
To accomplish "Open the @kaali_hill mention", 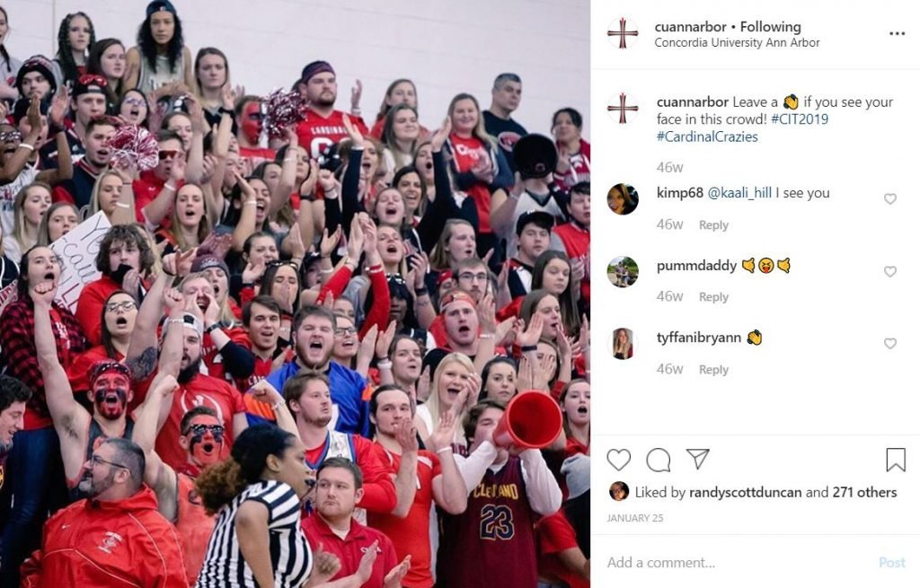I will point(739,193).
